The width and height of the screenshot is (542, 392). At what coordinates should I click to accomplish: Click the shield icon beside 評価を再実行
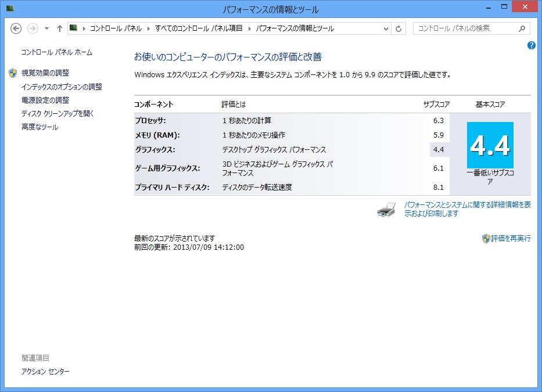pos(486,239)
